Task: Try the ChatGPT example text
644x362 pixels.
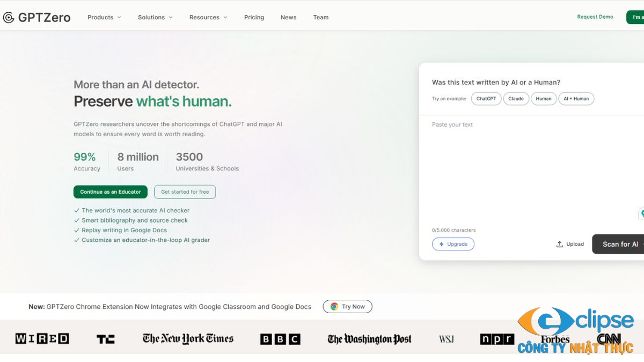Action: [486, 99]
